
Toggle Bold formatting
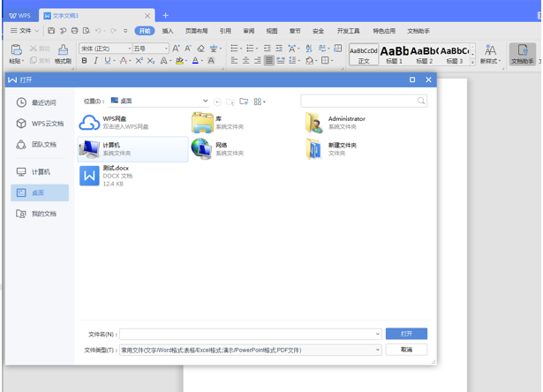84,61
